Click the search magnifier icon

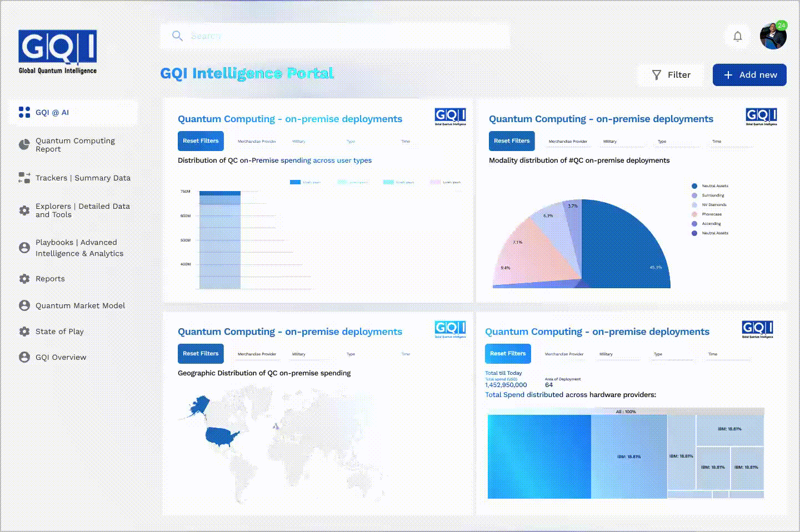click(177, 36)
